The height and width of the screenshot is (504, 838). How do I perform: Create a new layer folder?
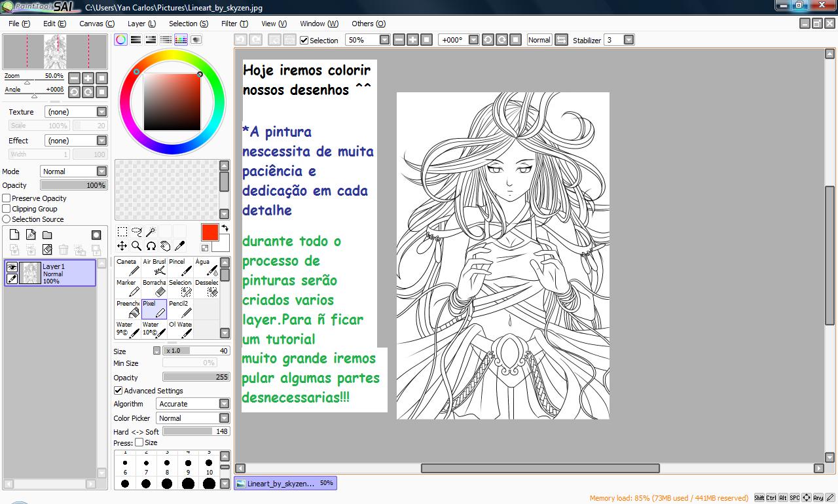coord(47,235)
